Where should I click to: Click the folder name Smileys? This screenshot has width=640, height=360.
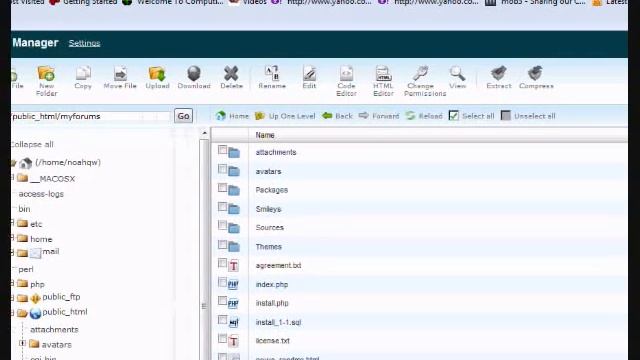pyautogui.click(x=268, y=209)
